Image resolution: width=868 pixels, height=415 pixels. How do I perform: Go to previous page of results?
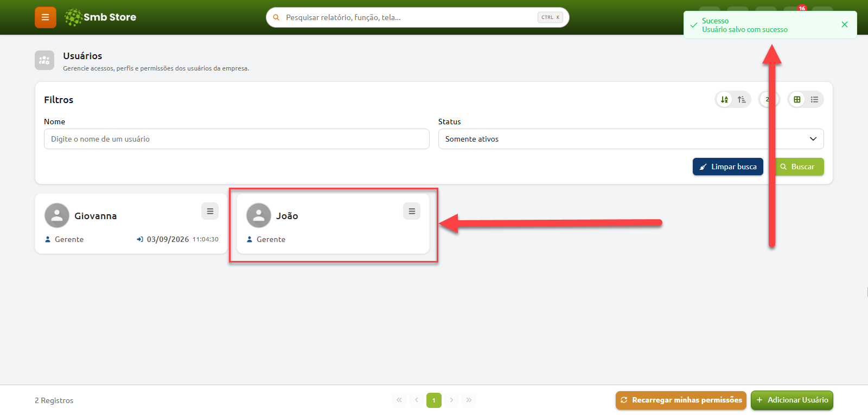point(417,400)
